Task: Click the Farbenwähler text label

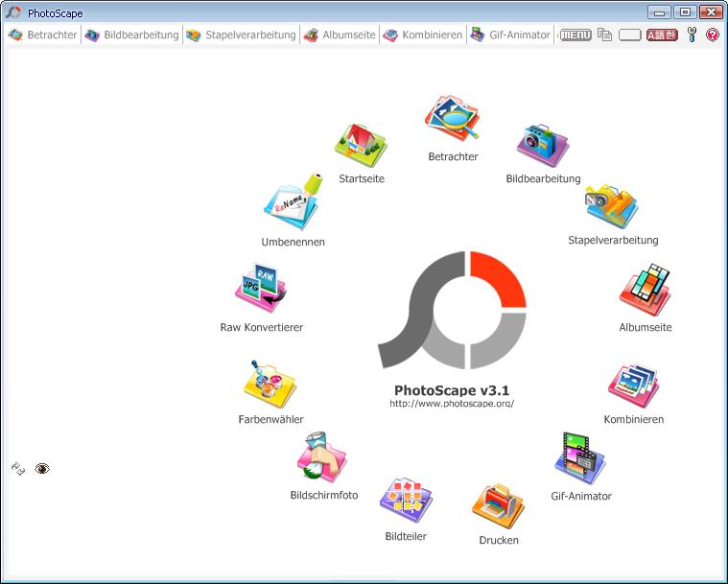Action: point(270,419)
